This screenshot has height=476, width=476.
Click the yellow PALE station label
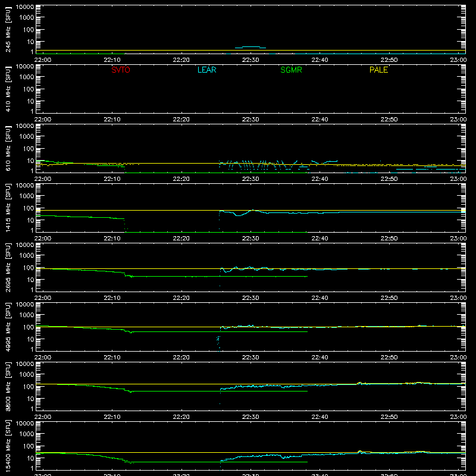378,70
